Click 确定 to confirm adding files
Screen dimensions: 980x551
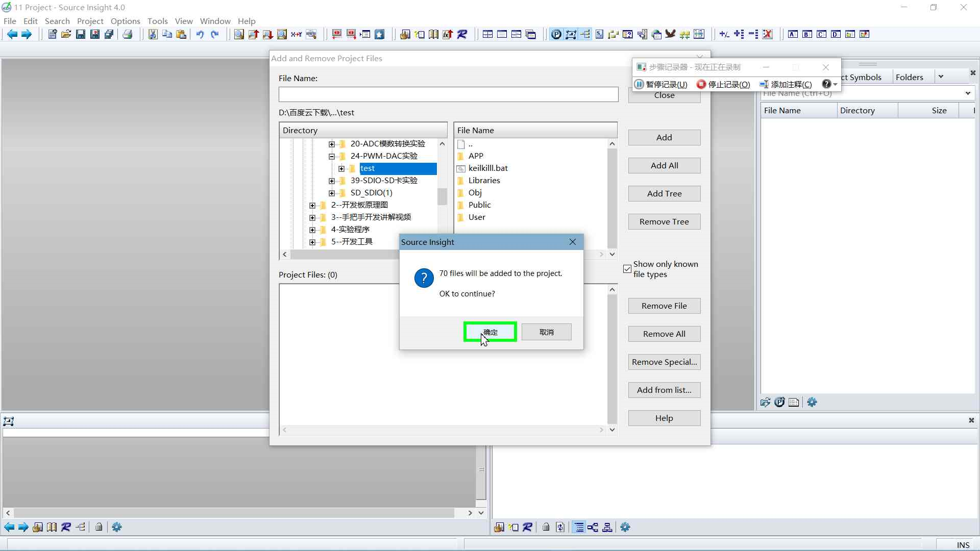(x=490, y=332)
